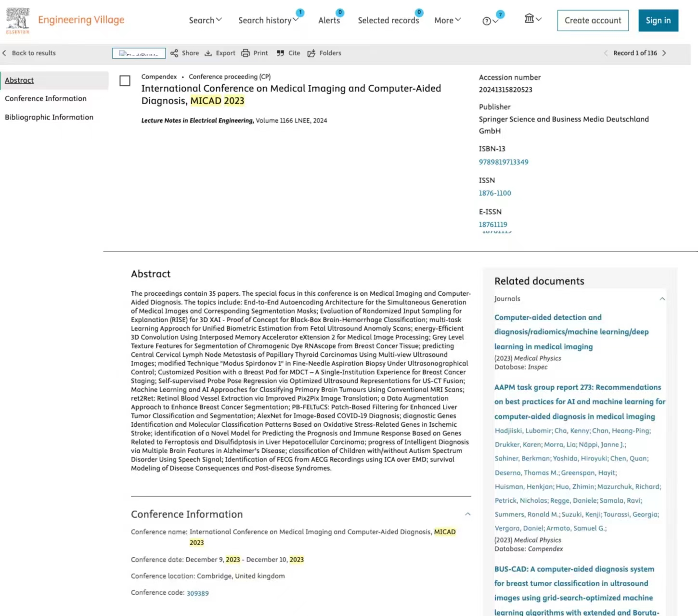Go to next record arrow
Image resolution: width=698 pixels, height=616 pixels.
[x=664, y=53]
